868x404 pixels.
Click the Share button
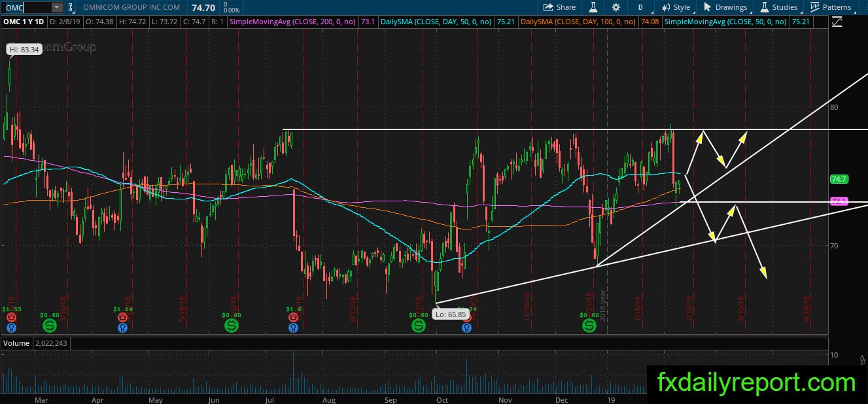[560, 7]
